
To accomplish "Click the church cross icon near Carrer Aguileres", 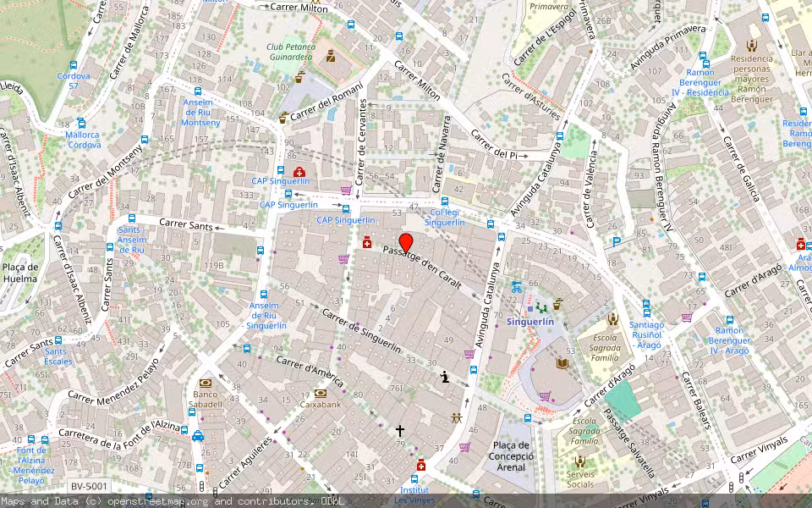I will pos(399,430).
